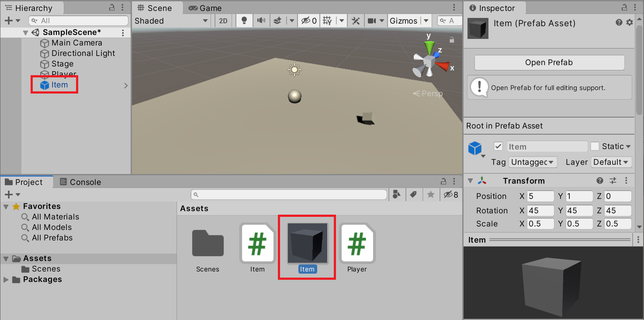
Task: Toggle scene lighting with the lightbulb icon
Action: tap(244, 21)
